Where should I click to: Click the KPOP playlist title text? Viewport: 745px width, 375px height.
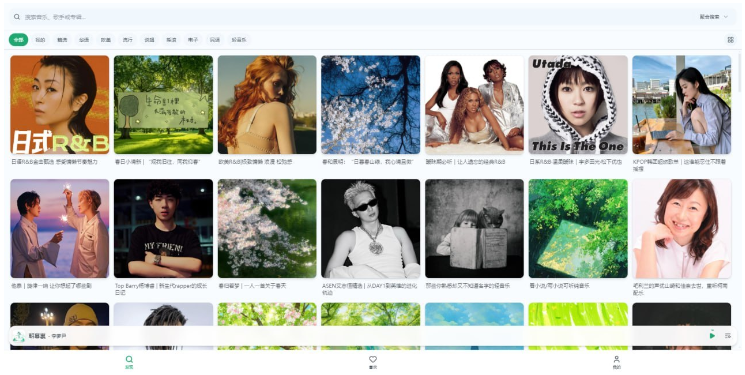click(x=679, y=165)
